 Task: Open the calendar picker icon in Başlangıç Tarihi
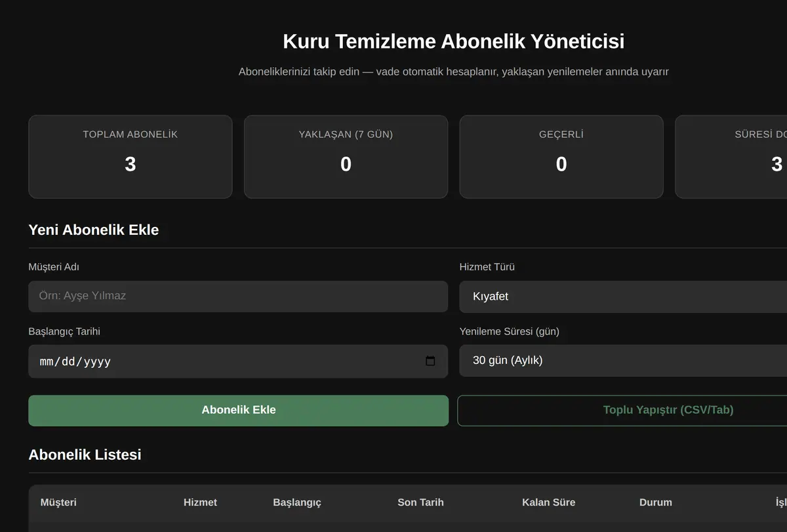tap(430, 361)
